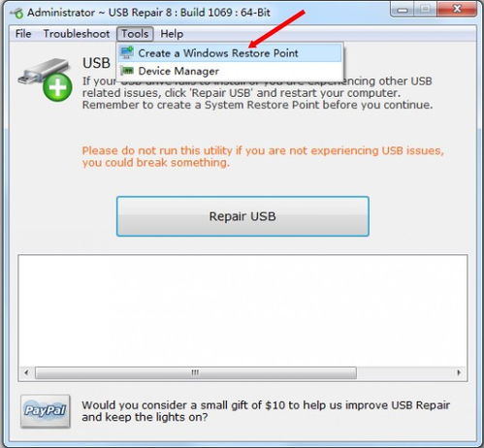484x448 pixels.
Task: Click the USB drive with green plus icon
Action: pyautogui.click(x=46, y=80)
